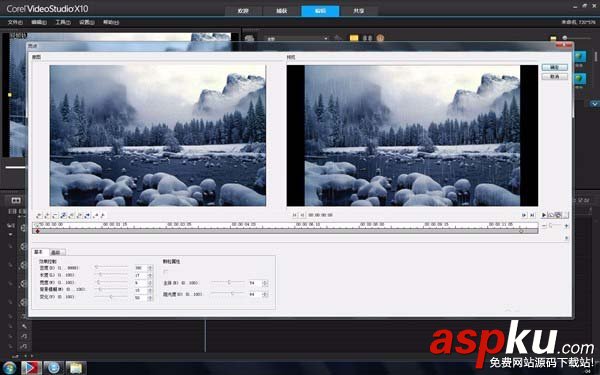
Task: Play the filter preview
Action: pos(544,215)
